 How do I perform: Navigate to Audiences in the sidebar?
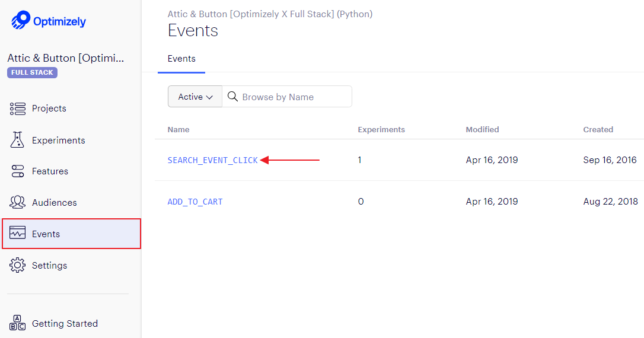(x=54, y=202)
